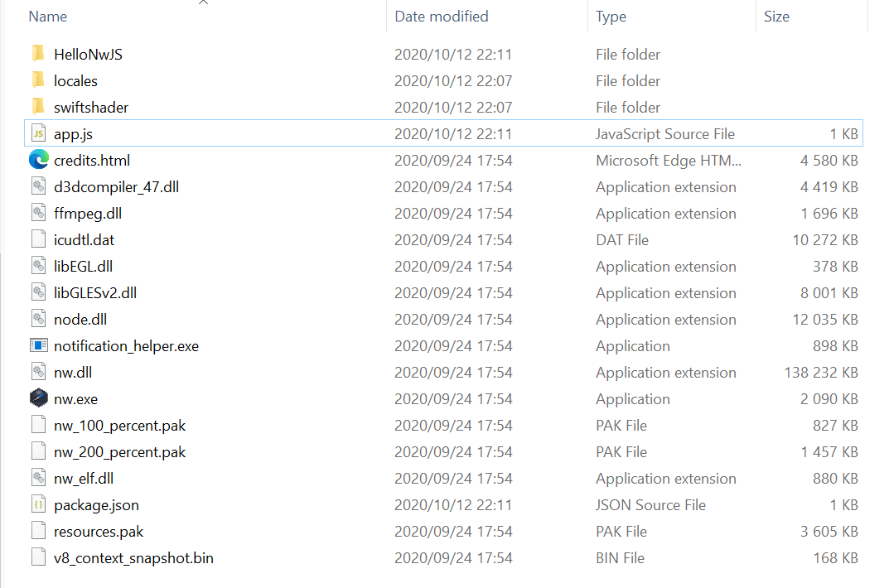Screen dimensions: 889x588
Task: Select the v8_context_snapshot.bin file name
Action: point(133,558)
